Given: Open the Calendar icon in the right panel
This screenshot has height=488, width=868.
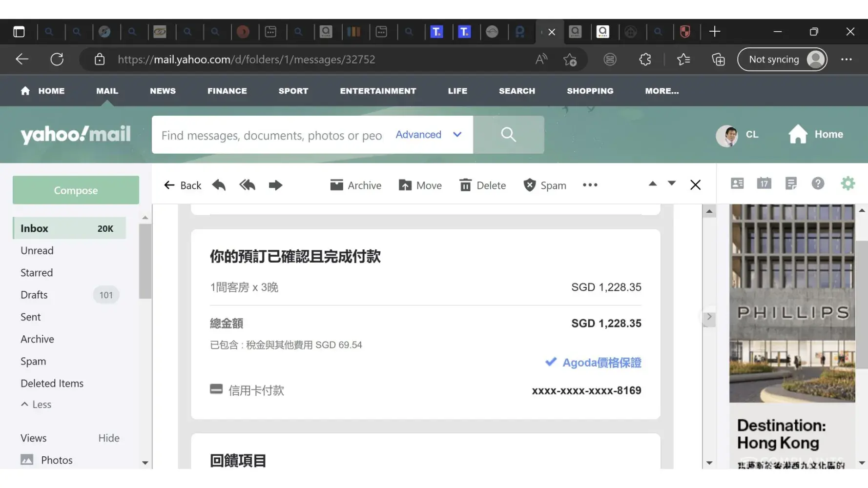Looking at the screenshot, I should (x=764, y=183).
